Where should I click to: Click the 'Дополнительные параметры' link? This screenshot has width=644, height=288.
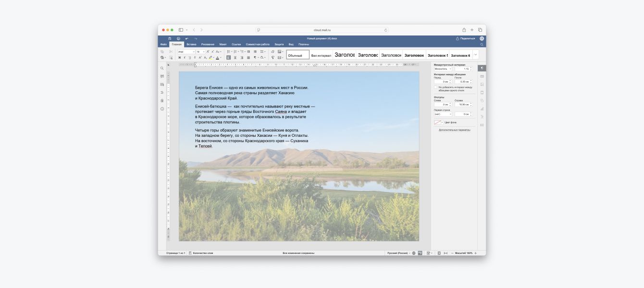(x=454, y=130)
